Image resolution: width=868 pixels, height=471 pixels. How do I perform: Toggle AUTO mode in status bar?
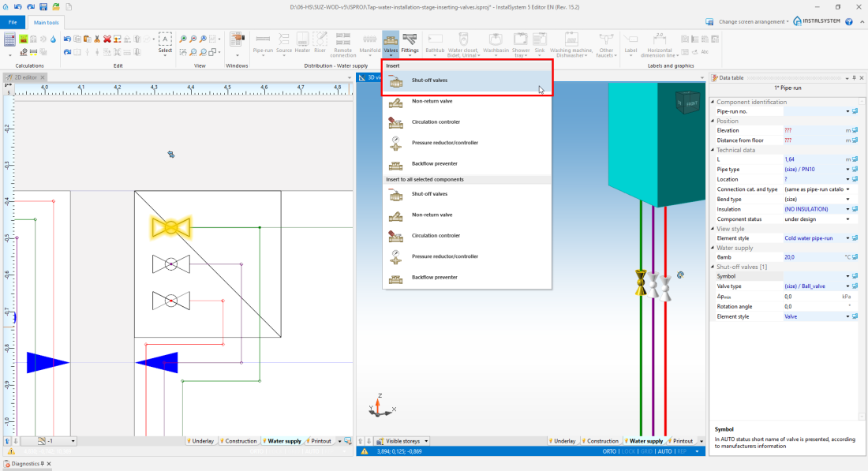665,451
